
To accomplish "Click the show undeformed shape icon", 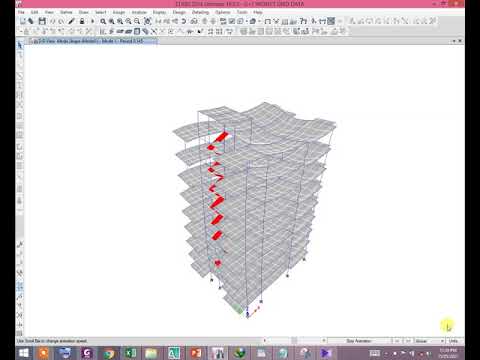I will click(267, 21).
